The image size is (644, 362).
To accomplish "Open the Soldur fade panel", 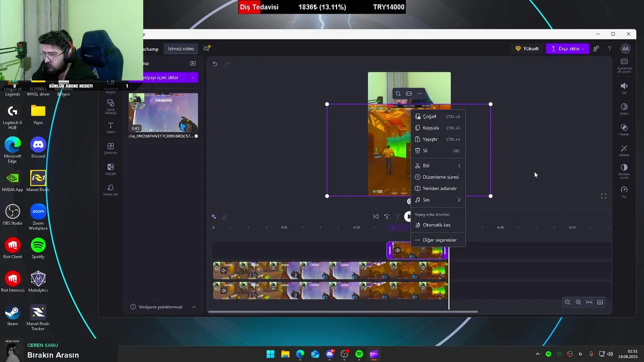I will point(624,109).
